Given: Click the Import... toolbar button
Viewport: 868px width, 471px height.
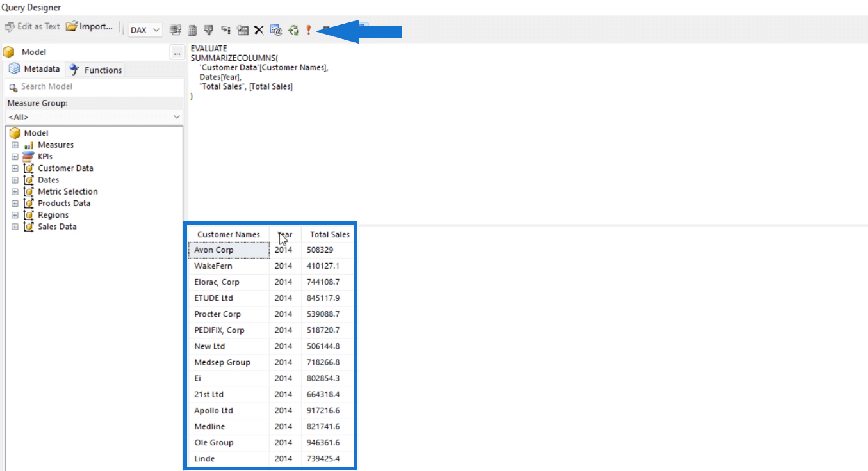Looking at the screenshot, I should (x=89, y=27).
